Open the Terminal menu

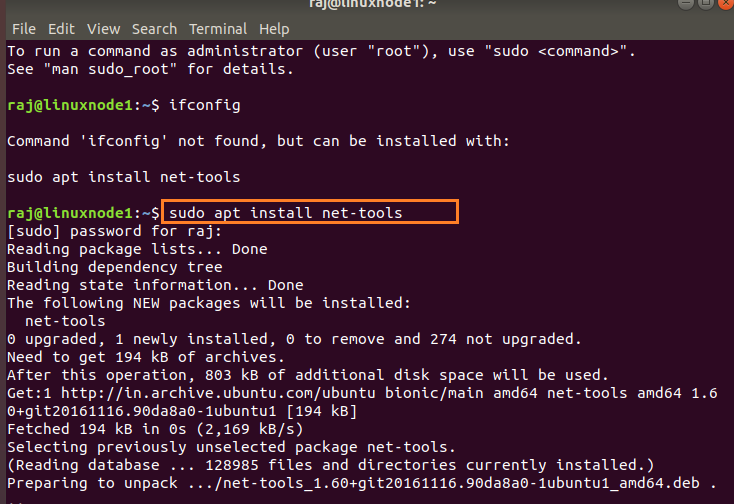[217, 29]
